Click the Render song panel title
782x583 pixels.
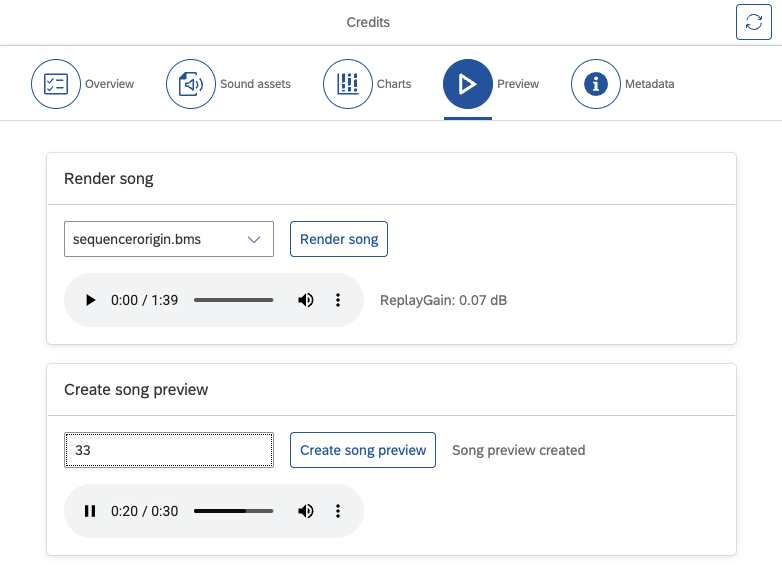(109, 179)
